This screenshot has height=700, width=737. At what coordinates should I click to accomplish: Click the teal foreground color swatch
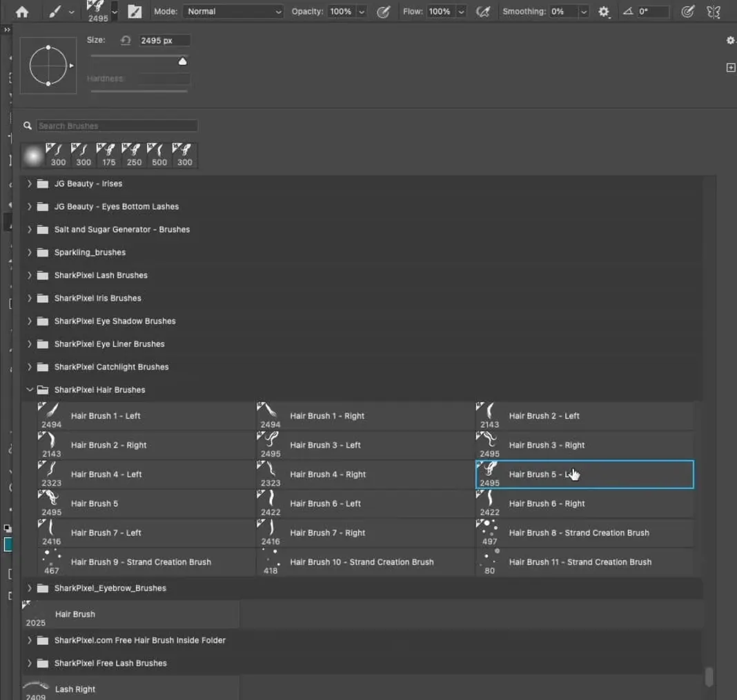tap(8, 545)
